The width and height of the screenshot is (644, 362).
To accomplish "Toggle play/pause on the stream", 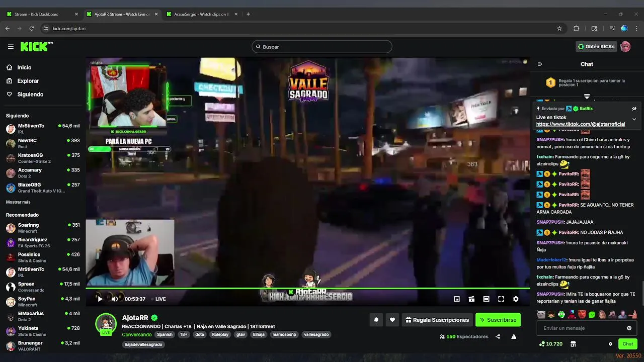I will click(100, 299).
